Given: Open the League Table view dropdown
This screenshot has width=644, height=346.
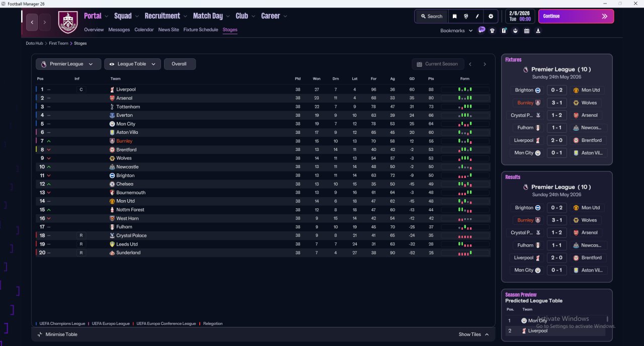Looking at the screenshot, I should coord(133,64).
